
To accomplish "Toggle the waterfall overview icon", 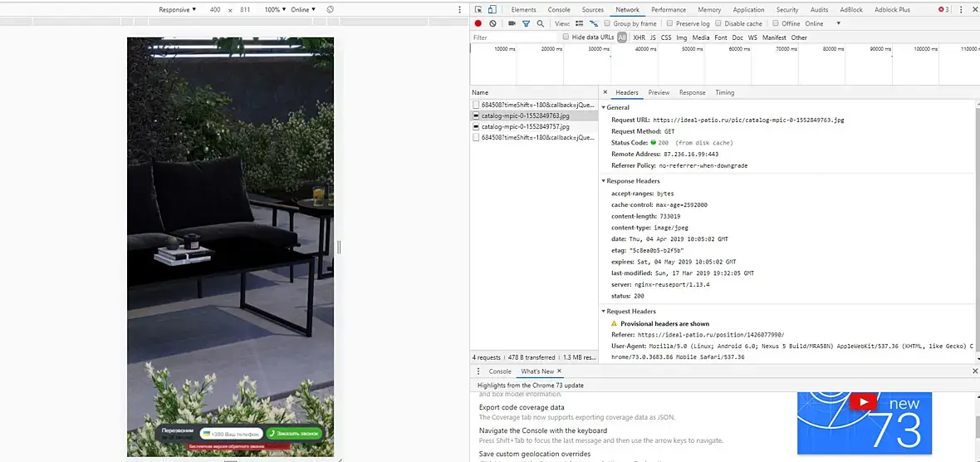I will (594, 24).
